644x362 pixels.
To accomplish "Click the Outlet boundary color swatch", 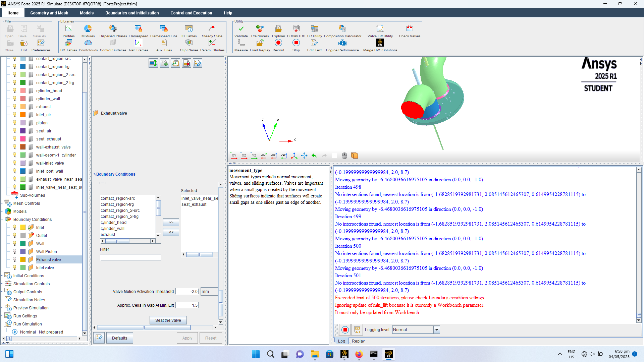I will click(23, 235).
